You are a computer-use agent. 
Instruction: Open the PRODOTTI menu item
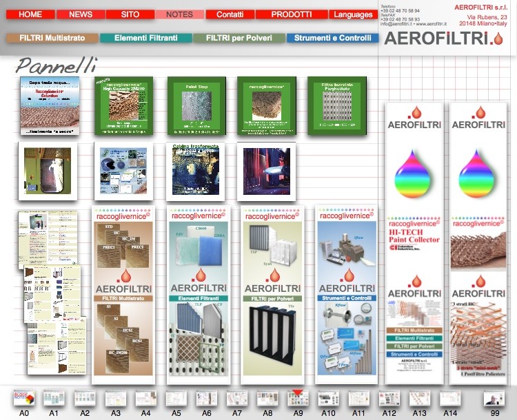(292, 14)
